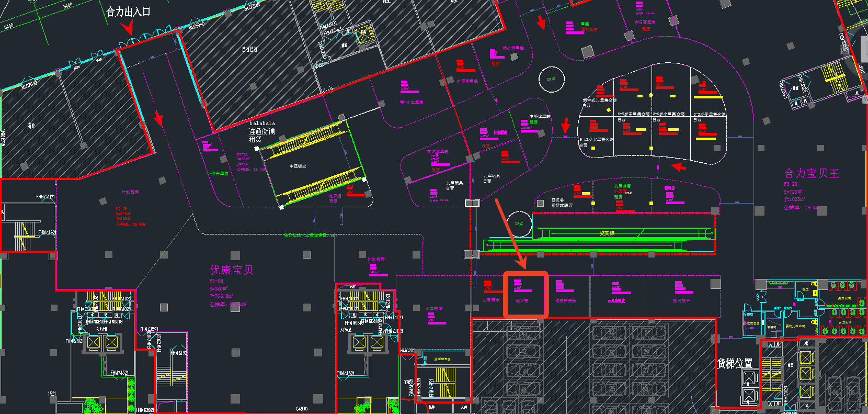Screen dimensions: 868x414
Task: Click the 货梯位置 freight elevator label
Action: coord(734,363)
